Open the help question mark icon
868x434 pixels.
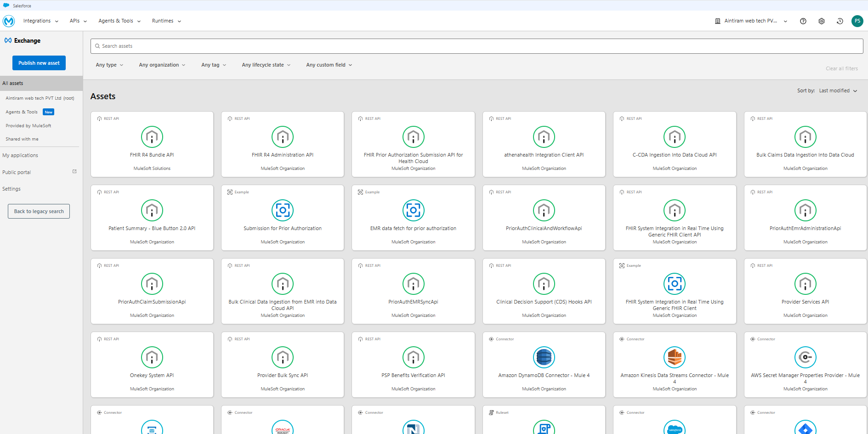coord(803,21)
